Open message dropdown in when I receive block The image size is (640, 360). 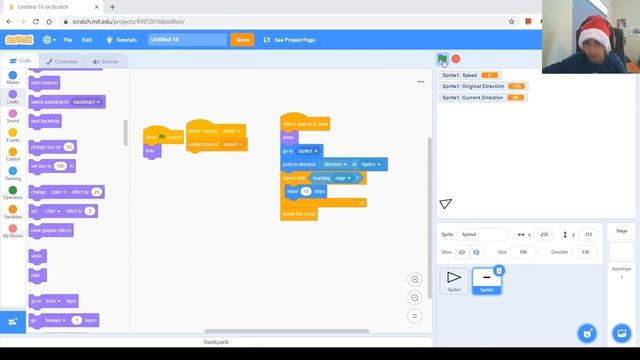(231, 131)
